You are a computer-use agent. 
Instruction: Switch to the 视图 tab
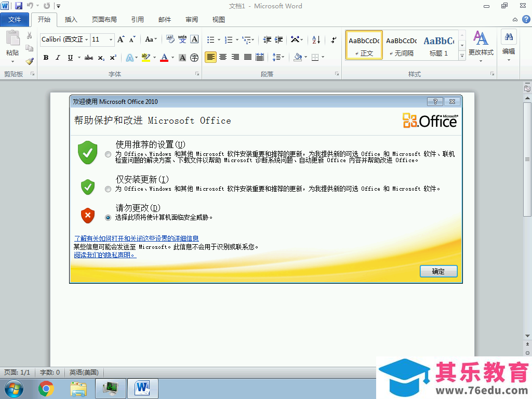click(x=219, y=20)
